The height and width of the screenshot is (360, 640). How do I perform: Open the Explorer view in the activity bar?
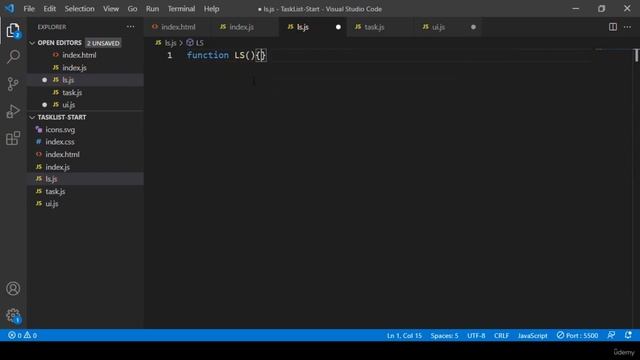tap(13, 30)
